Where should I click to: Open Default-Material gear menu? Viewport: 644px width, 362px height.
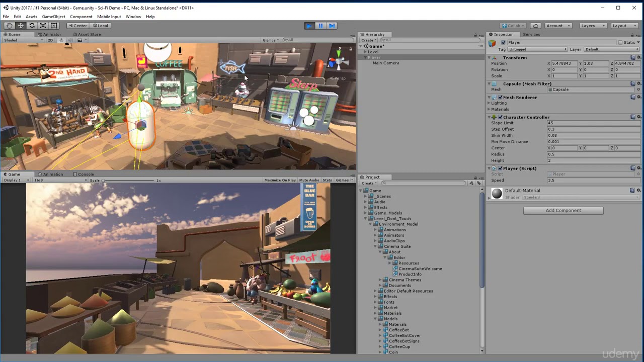[x=638, y=191]
